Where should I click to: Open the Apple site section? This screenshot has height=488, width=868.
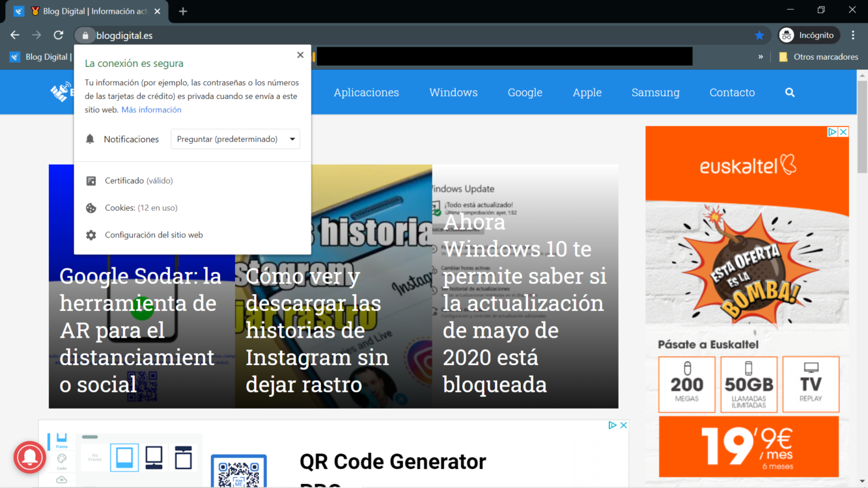(587, 92)
